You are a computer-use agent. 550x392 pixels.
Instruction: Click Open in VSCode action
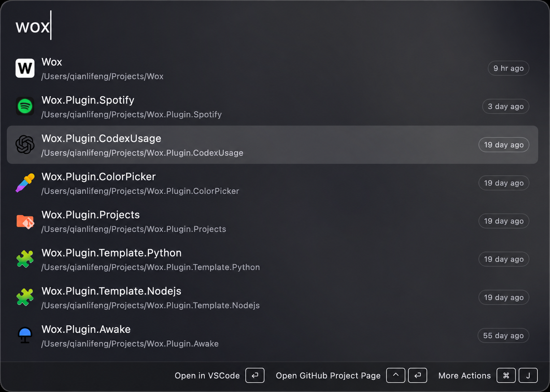point(207,375)
